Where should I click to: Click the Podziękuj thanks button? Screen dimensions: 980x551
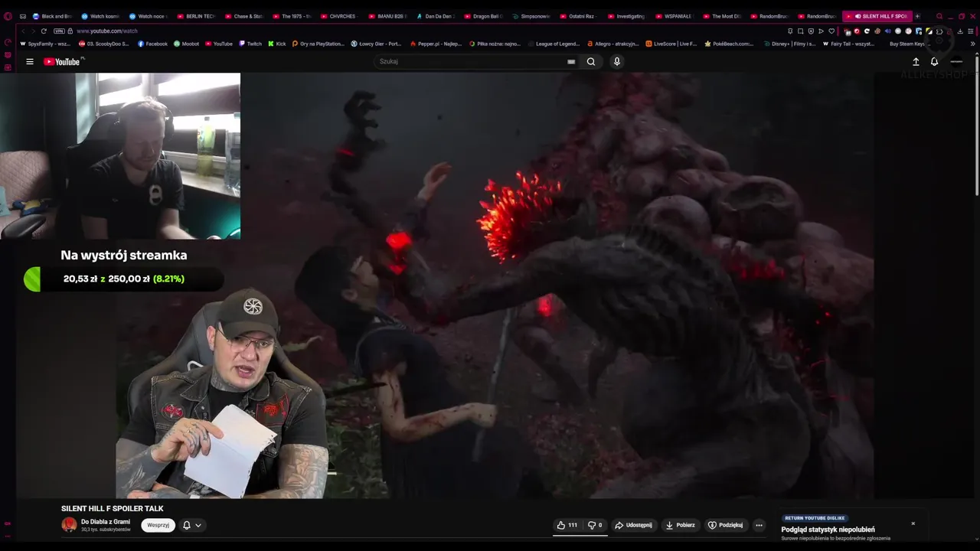click(726, 525)
